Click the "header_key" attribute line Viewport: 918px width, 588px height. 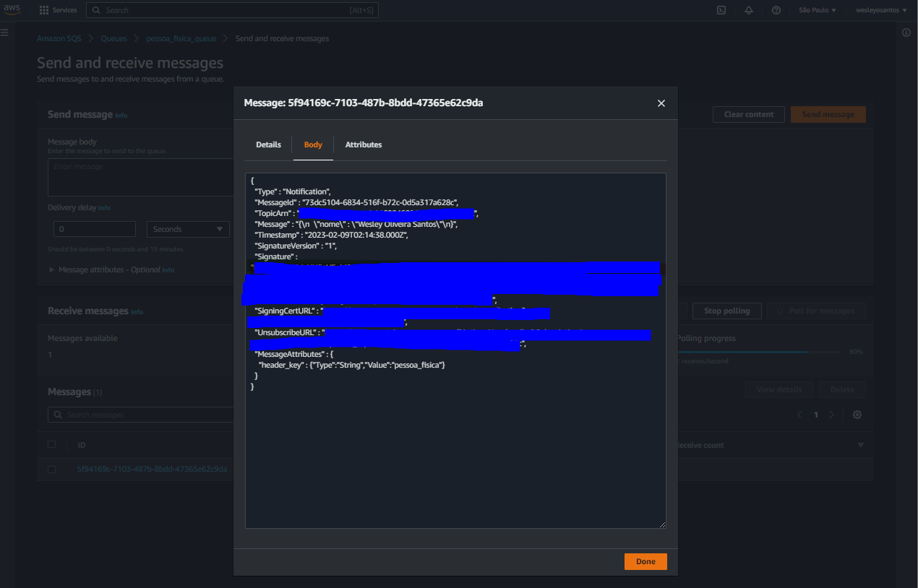click(x=351, y=365)
